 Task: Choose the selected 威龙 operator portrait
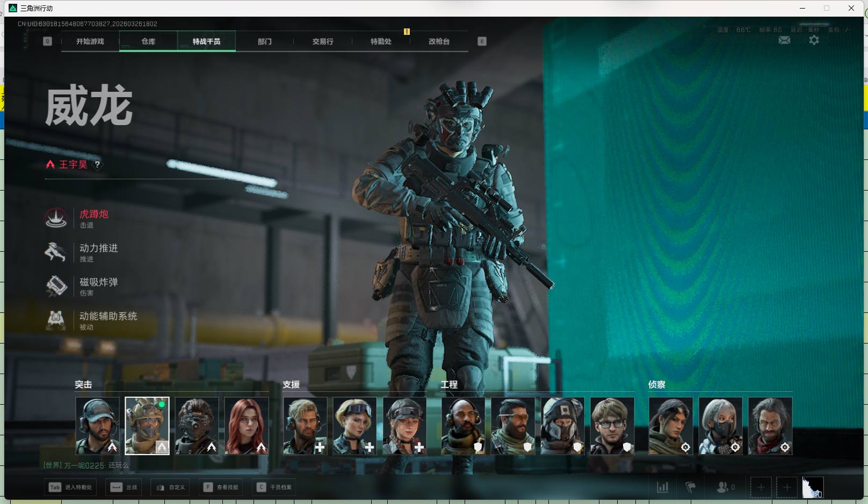pos(147,426)
